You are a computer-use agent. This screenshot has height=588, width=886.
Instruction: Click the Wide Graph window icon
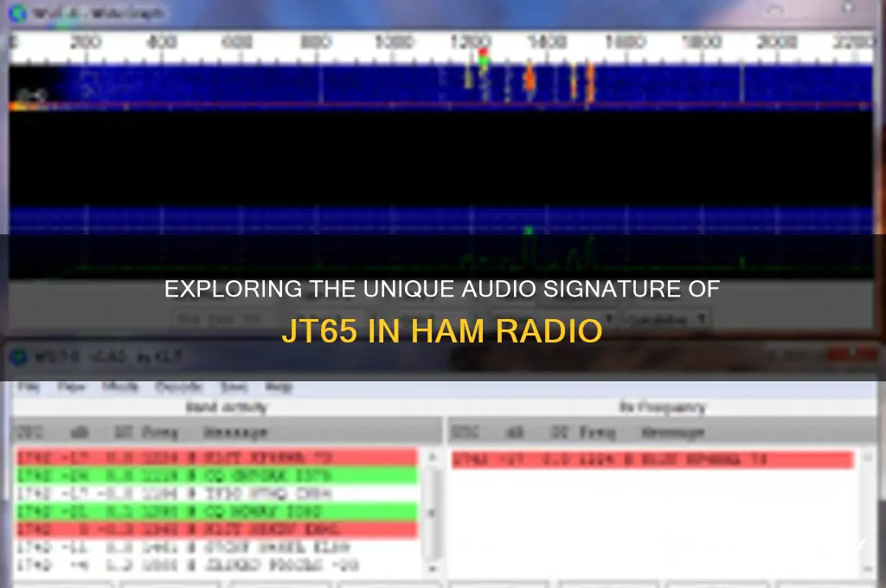pyautogui.click(x=19, y=13)
